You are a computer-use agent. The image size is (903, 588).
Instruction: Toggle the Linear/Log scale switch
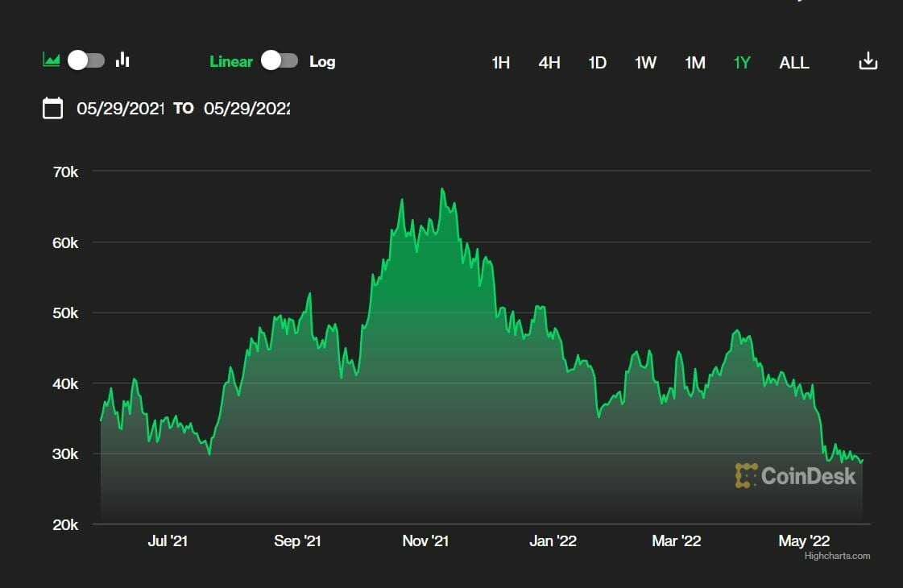point(280,61)
